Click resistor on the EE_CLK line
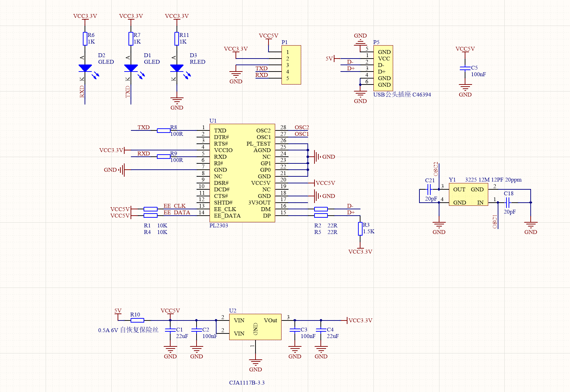 pyautogui.click(x=151, y=209)
